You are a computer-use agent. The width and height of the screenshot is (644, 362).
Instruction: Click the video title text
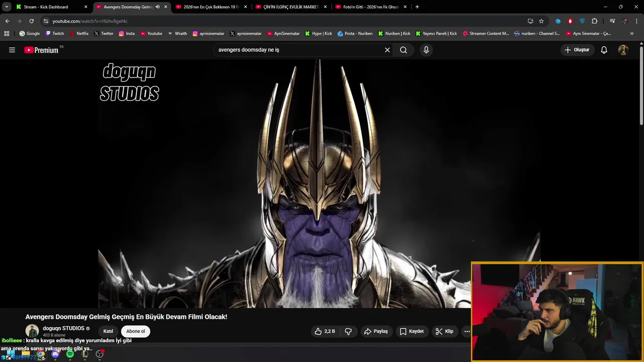(x=126, y=317)
